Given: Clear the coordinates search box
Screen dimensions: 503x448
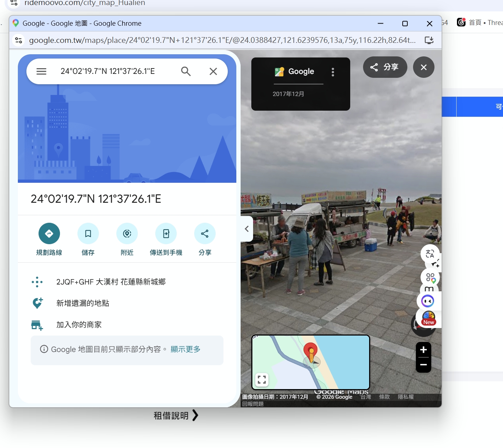Looking at the screenshot, I should click(213, 71).
